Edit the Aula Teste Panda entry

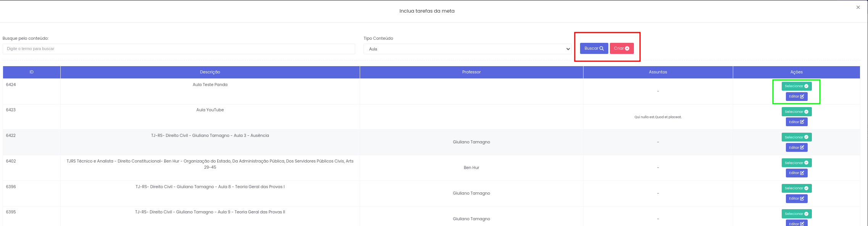click(x=796, y=97)
